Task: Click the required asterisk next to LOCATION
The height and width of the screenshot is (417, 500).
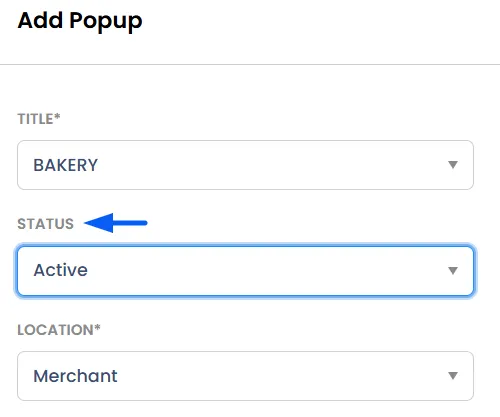Action: [97, 327]
